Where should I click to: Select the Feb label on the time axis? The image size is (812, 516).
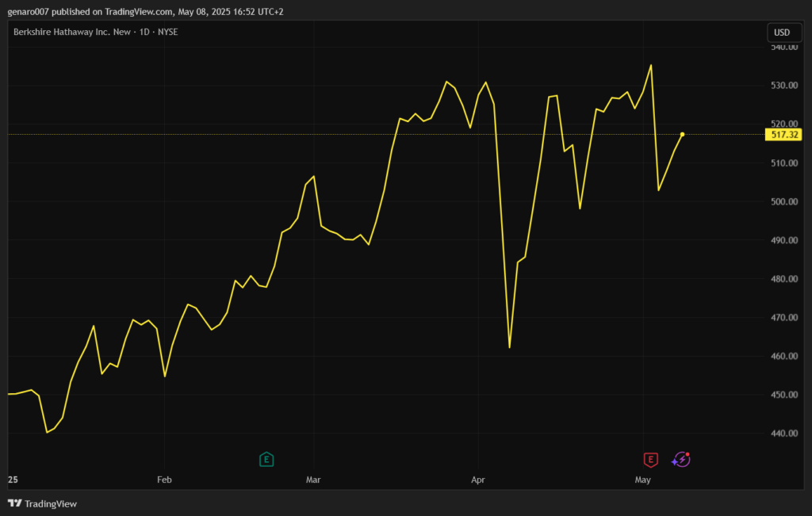164,480
